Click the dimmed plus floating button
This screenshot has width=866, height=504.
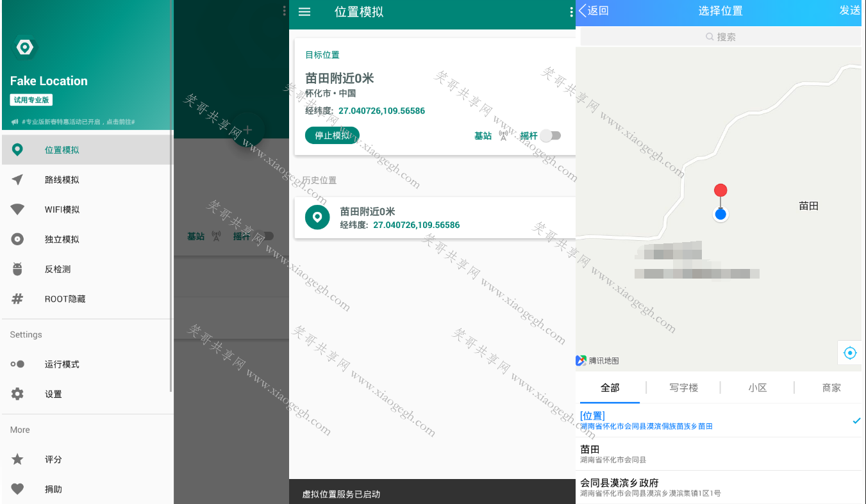click(x=247, y=130)
